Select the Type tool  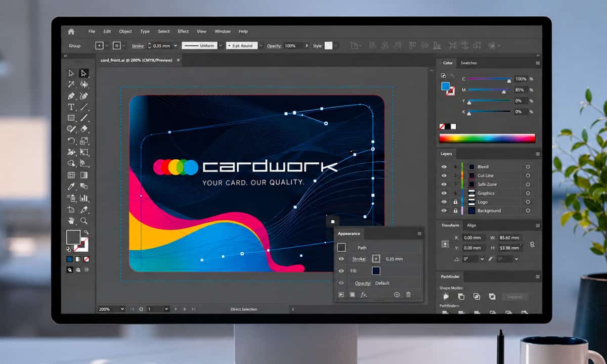pyautogui.click(x=71, y=107)
